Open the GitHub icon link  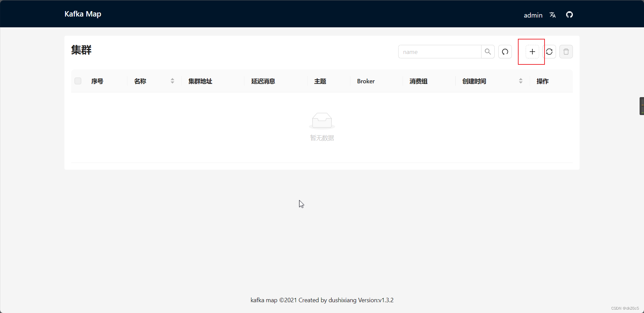point(569,15)
